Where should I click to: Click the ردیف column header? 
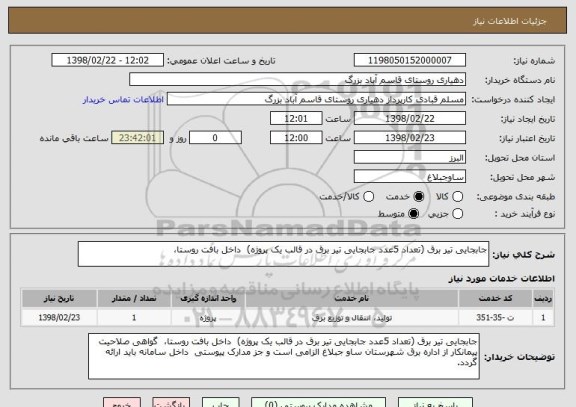pyautogui.click(x=543, y=298)
